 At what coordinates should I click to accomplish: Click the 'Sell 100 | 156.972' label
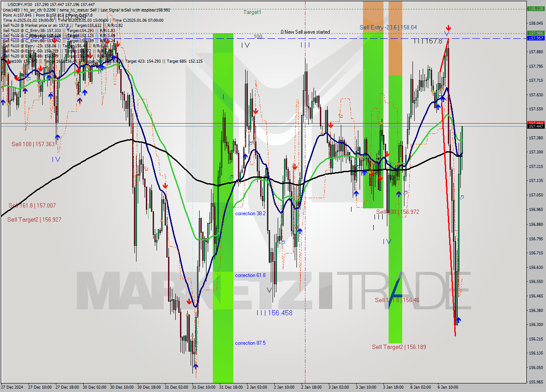coord(398,212)
